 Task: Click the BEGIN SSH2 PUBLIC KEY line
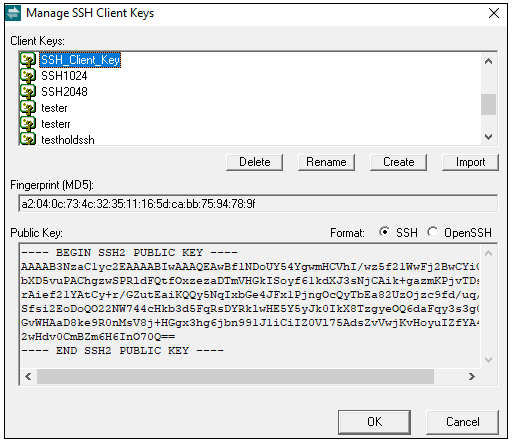pyautogui.click(x=129, y=253)
